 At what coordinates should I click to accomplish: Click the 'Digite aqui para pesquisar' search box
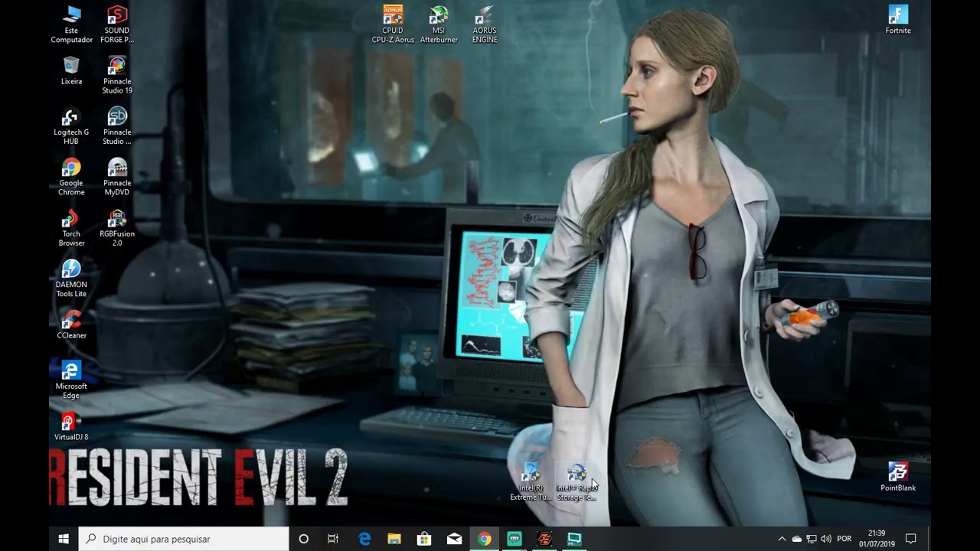(184, 539)
